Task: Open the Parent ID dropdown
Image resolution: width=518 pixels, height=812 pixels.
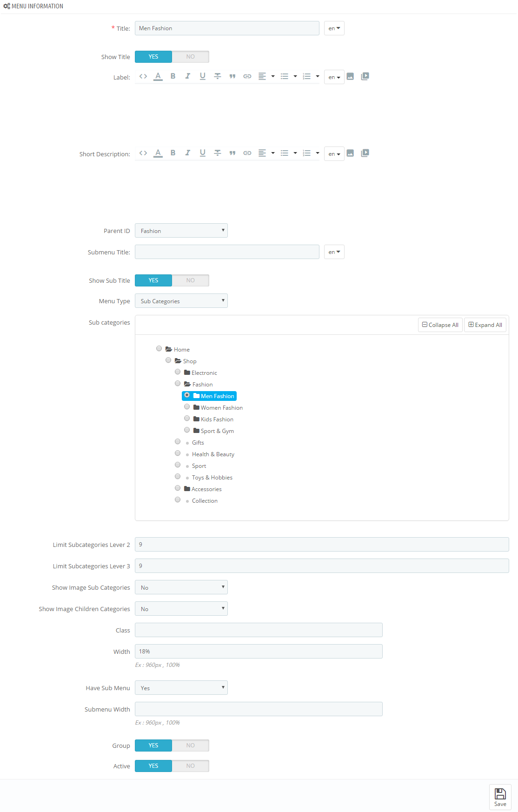Action: (x=181, y=231)
